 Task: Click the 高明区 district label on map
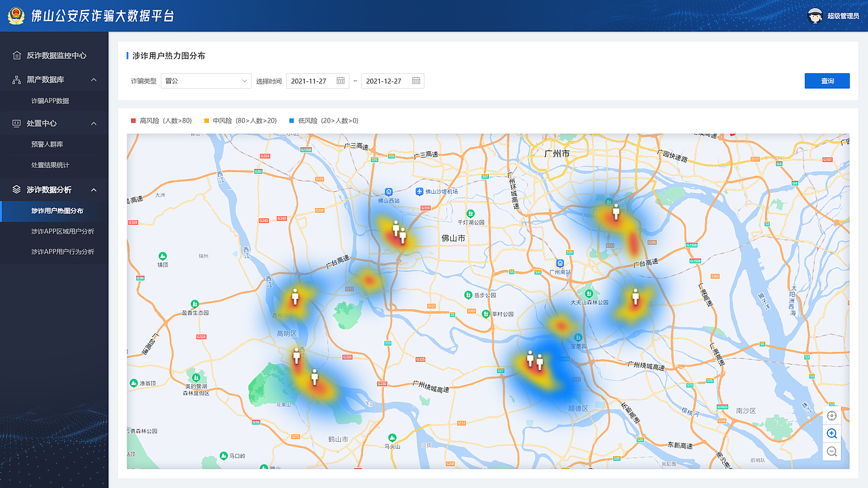coord(287,333)
